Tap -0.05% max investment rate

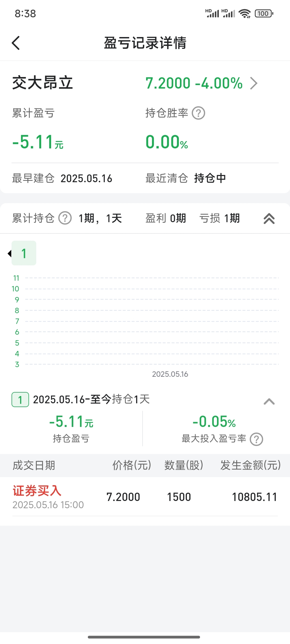point(214,422)
